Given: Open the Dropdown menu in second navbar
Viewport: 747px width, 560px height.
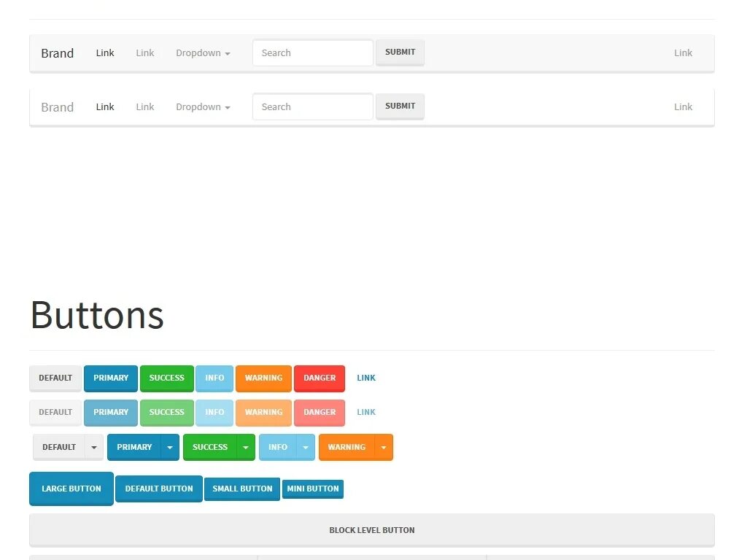Looking at the screenshot, I should click(x=203, y=106).
